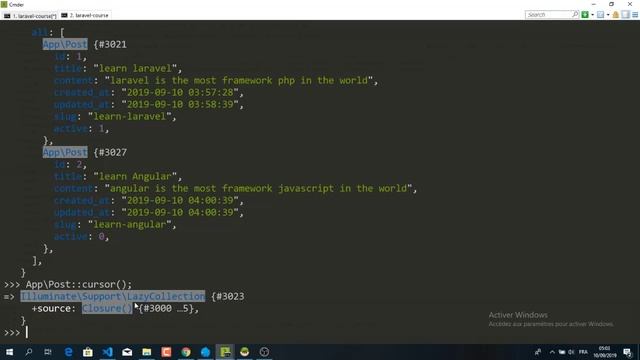Screen dimensions: 640x360
Task: Click updated_at value "2019-09-10 03:58:39"
Action: [180, 104]
